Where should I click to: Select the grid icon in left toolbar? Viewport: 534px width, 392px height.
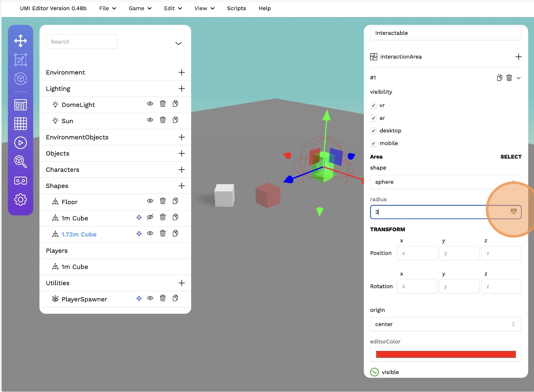[20, 124]
